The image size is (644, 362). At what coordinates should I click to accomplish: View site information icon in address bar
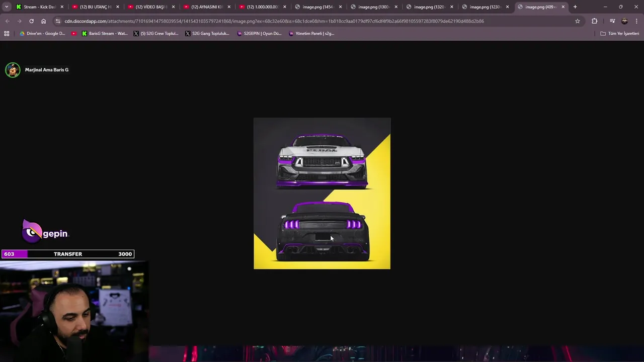pyautogui.click(x=58, y=21)
